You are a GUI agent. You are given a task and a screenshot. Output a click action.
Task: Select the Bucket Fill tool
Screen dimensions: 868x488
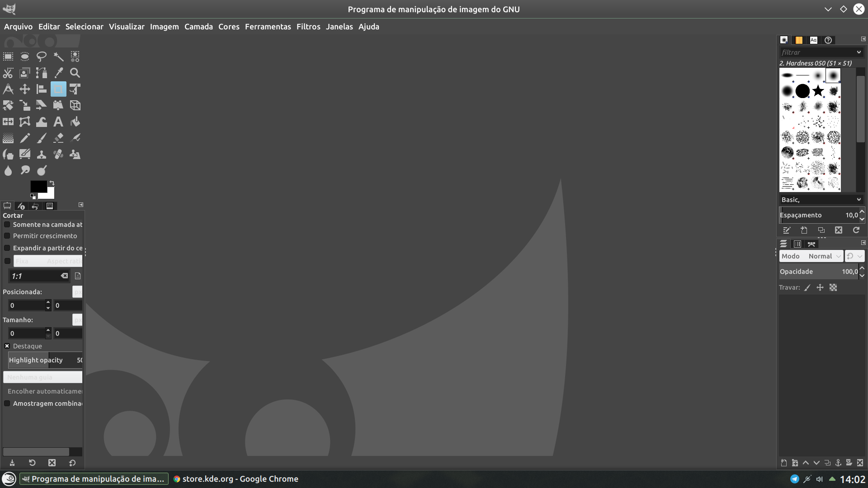(75, 122)
